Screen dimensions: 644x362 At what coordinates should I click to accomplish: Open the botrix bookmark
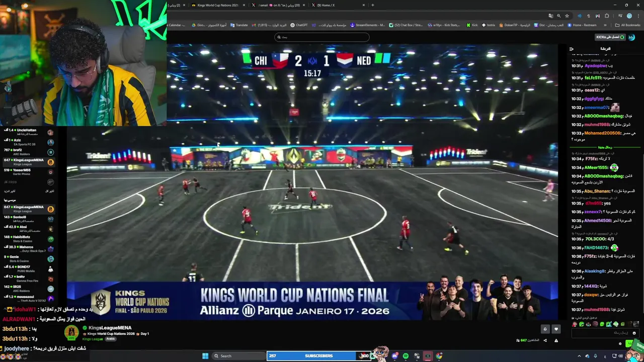click(x=489, y=25)
